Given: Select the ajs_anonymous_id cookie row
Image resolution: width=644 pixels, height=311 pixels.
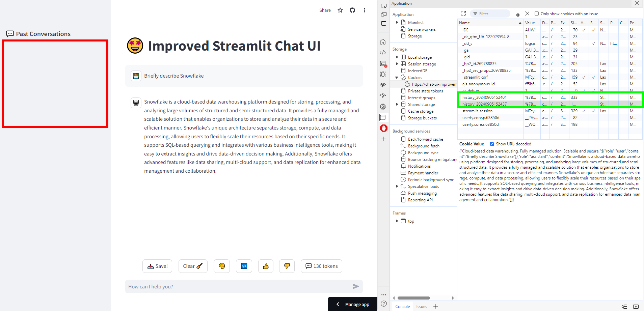Looking at the screenshot, I should [549, 84].
